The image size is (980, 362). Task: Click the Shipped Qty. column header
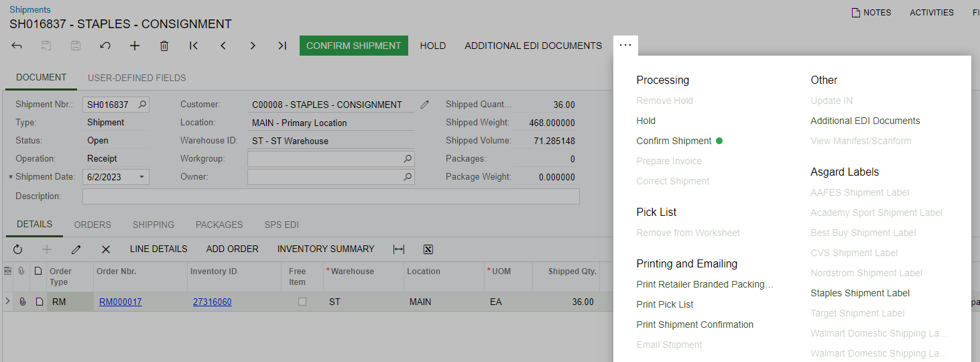click(x=566, y=277)
